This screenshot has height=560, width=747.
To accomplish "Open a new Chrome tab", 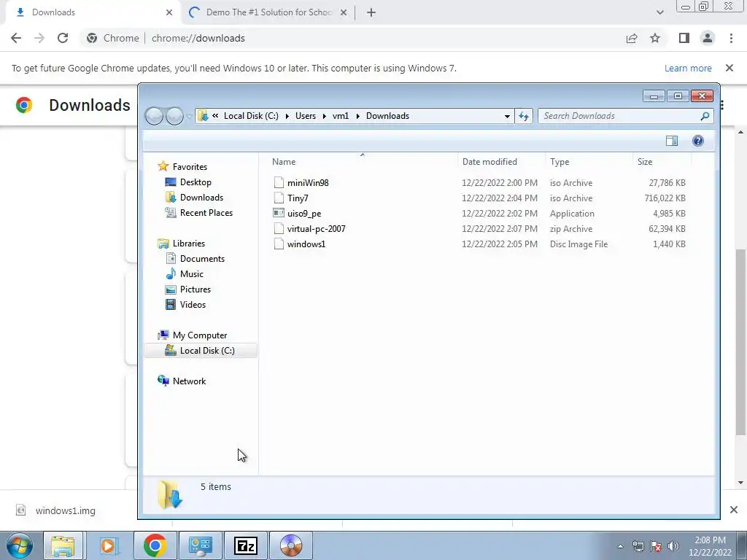I will 371,12.
